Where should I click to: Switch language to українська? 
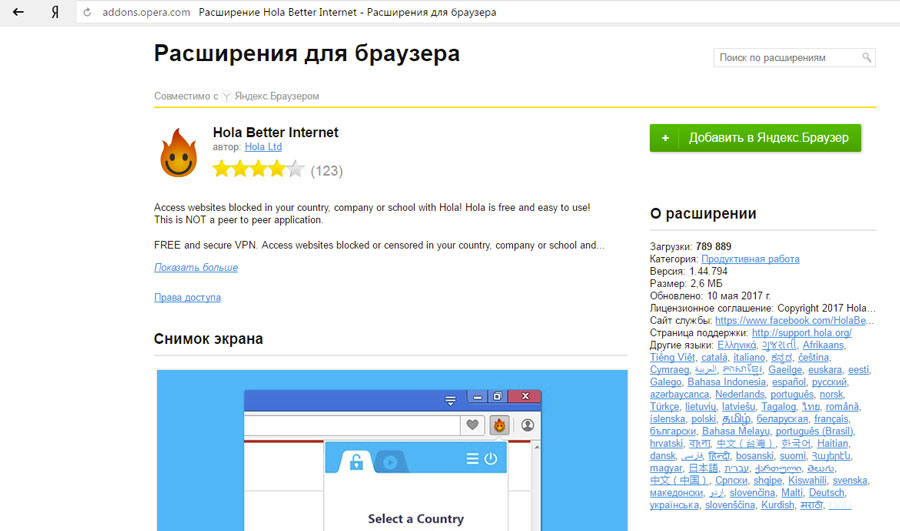coord(674,505)
